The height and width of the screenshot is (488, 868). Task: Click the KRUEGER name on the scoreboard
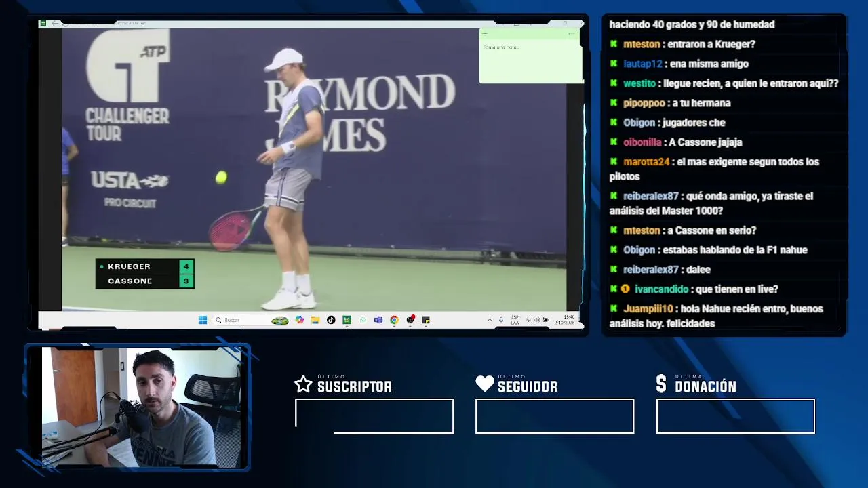pos(129,266)
